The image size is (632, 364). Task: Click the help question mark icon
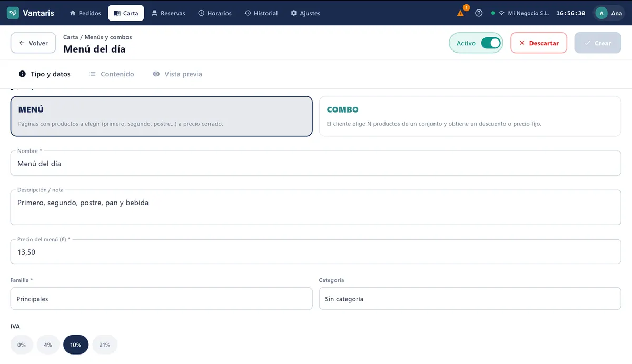pyautogui.click(x=479, y=13)
